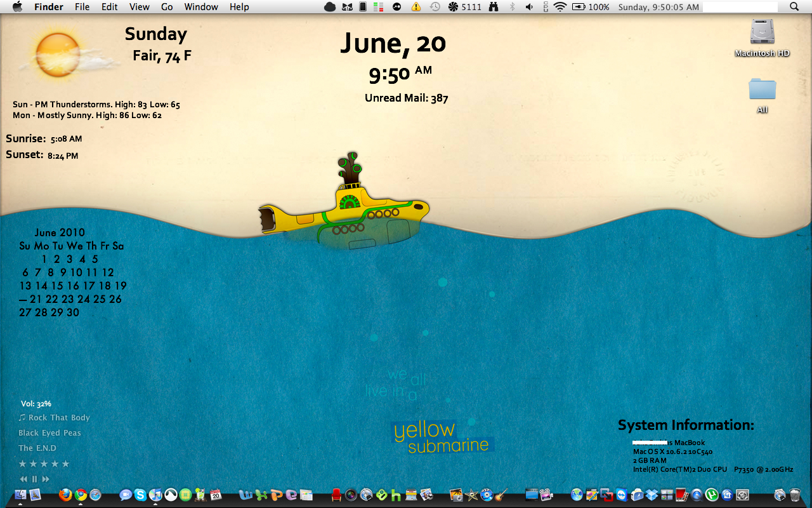The height and width of the screenshot is (508, 812).
Task: Click the fan speed 5111 indicator
Action: (x=464, y=7)
